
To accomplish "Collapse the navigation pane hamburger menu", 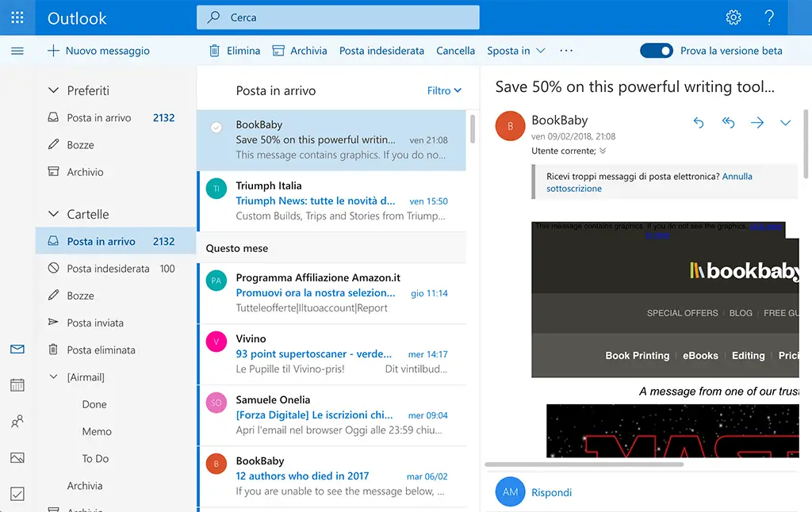I will tap(17, 51).
